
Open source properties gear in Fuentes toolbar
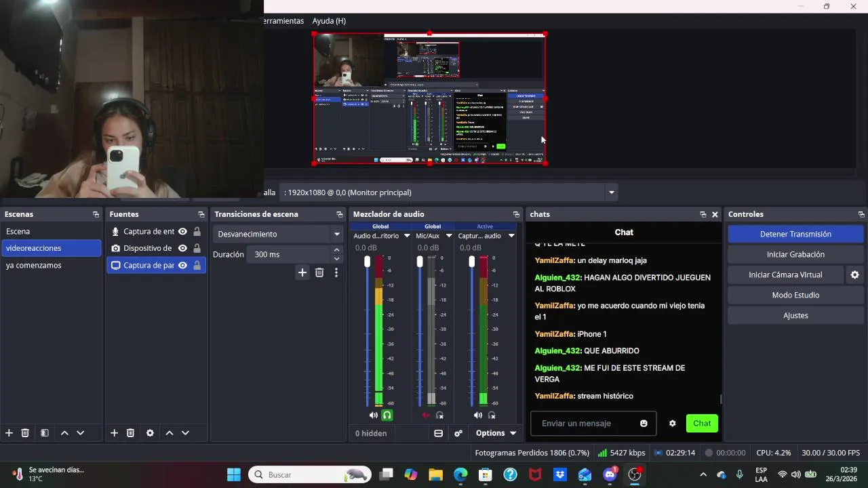click(x=150, y=433)
